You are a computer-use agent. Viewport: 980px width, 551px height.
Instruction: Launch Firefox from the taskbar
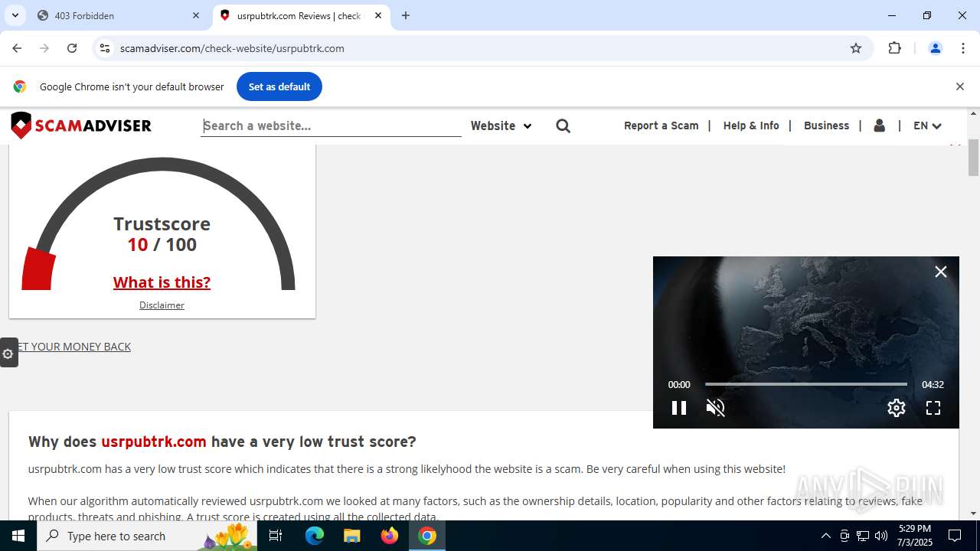pyautogui.click(x=390, y=536)
